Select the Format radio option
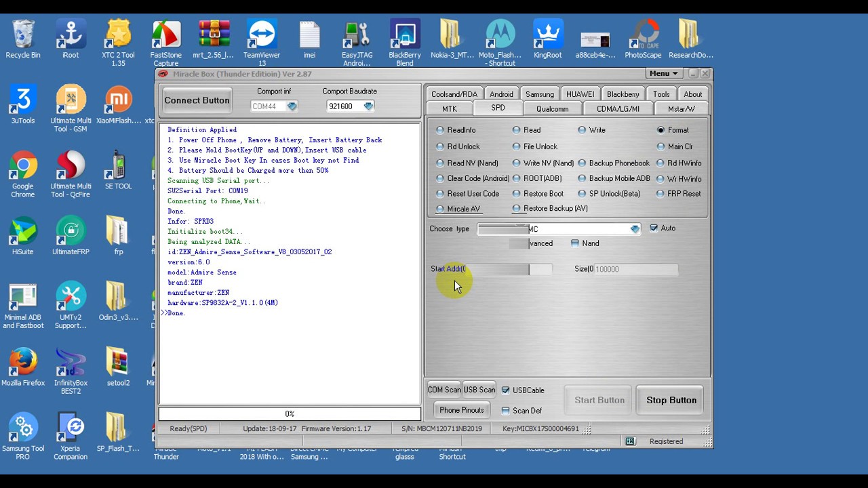This screenshot has height=488, width=868. tap(660, 130)
